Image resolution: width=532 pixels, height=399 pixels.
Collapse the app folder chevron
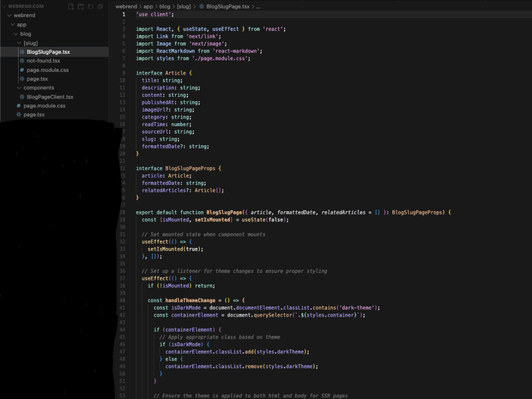[13, 24]
